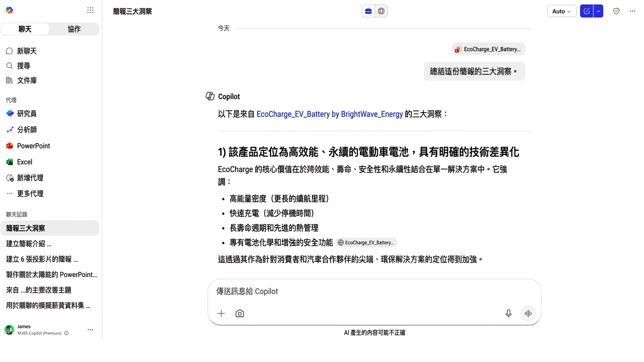644x362 pixels.
Task: Switch to the 協作 tab
Action: click(x=74, y=29)
